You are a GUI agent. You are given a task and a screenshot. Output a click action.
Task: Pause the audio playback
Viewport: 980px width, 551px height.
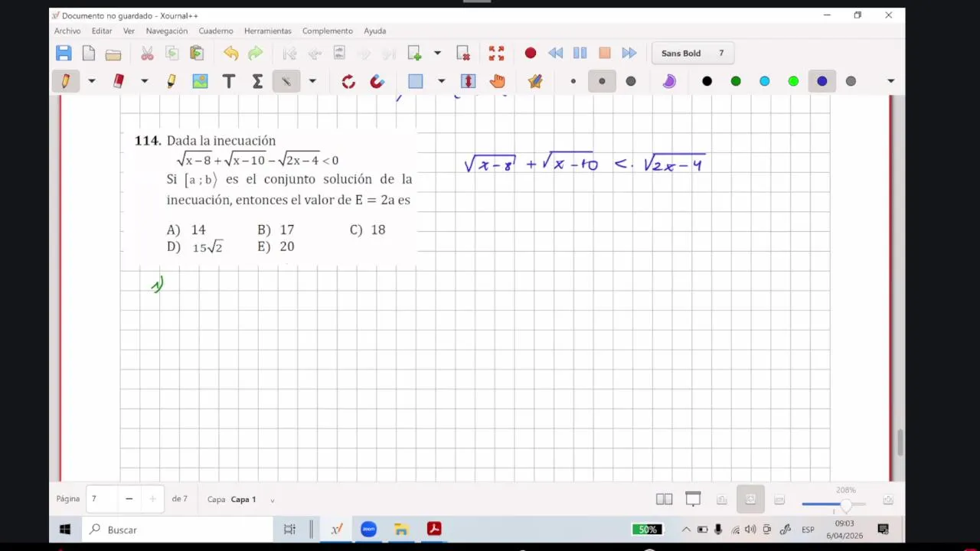[x=580, y=53]
